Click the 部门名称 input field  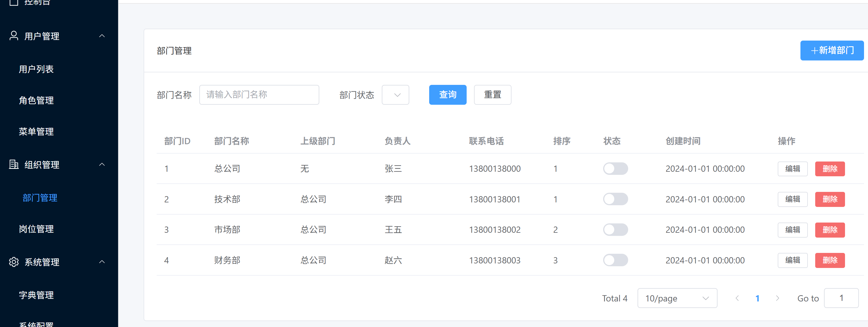[259, 95]
